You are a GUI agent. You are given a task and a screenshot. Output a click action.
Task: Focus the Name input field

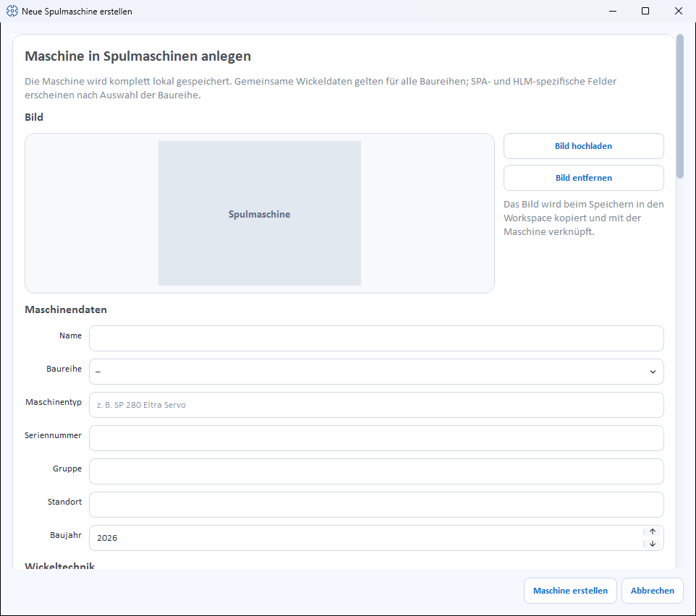[x=376, y=338]
